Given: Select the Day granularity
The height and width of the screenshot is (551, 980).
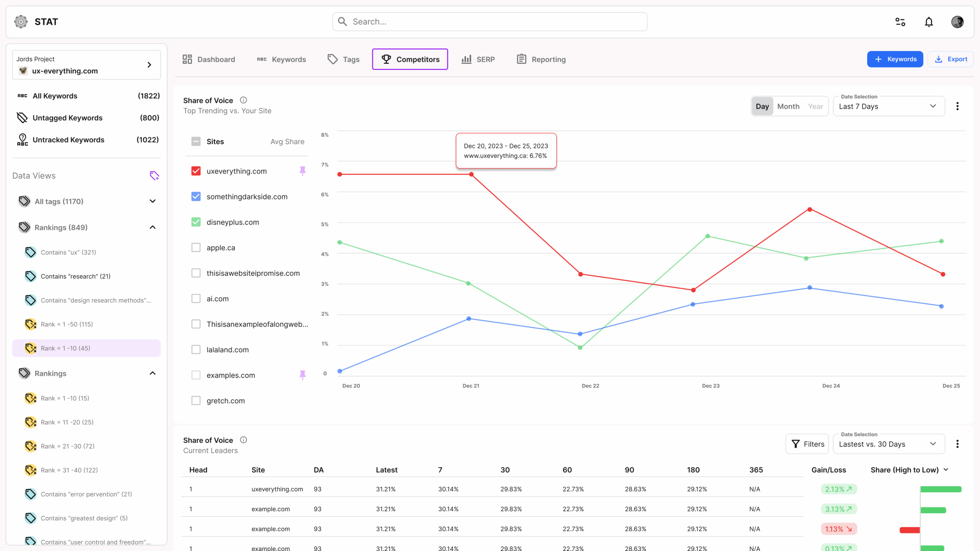Looking at the screenshot, I should coord(762,106).
